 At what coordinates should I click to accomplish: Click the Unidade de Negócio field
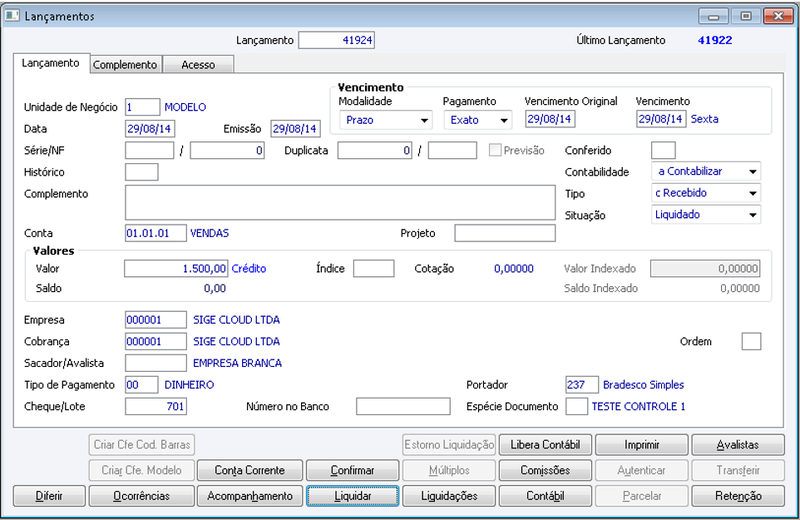pos(142,107)
